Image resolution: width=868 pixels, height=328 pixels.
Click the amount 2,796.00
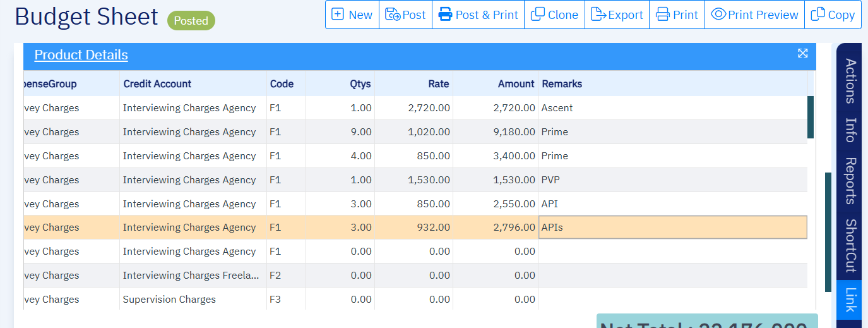coord(496,228)
